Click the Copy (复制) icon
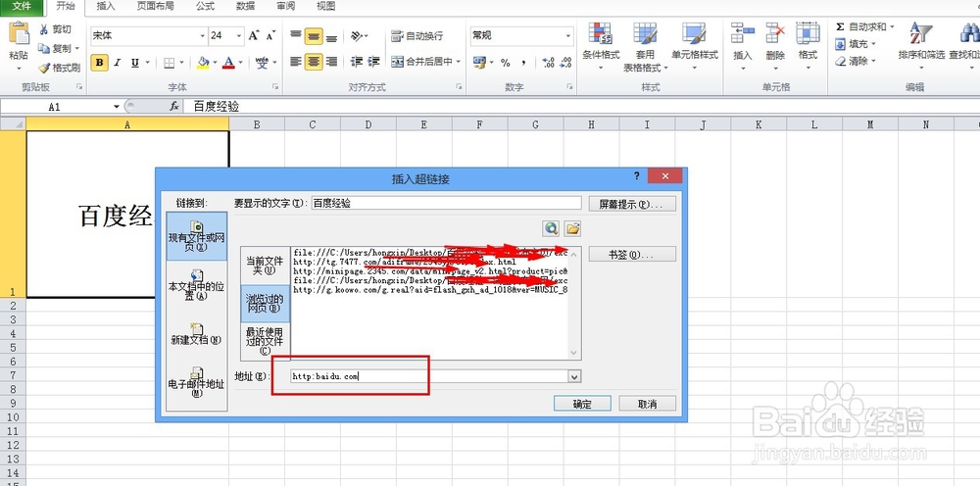 point(44,48)
